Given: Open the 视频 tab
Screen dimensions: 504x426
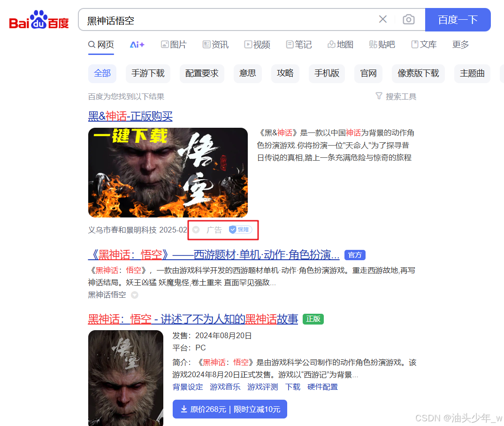Looking at the screenshot, I should (x=257, y=45).
